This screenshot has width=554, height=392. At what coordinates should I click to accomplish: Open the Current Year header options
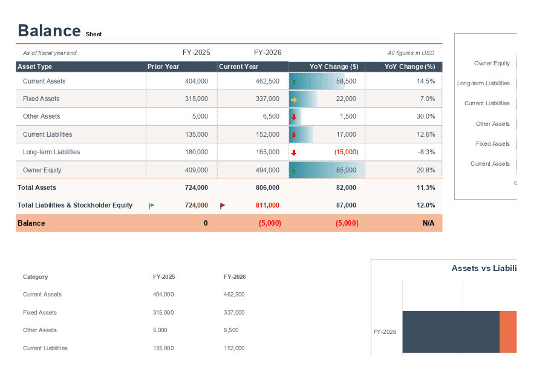(238, 66)
